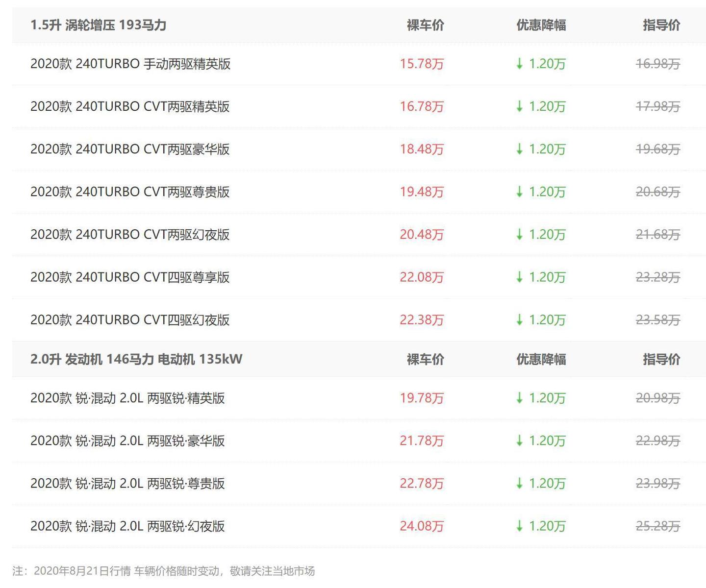
Task: Click 1.5升 涡轮增压 193马力 section header
Action: (x=98, y=25)
